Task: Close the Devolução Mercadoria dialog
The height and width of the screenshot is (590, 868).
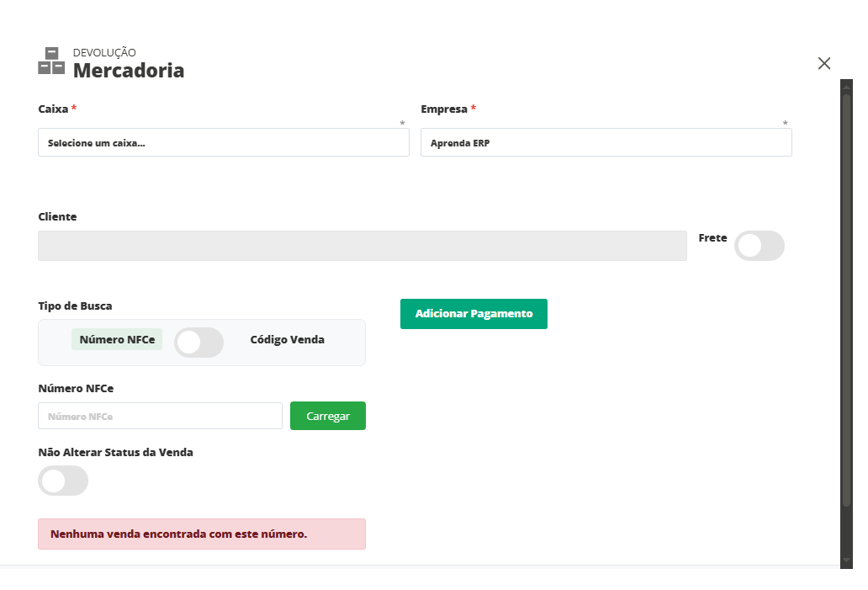Action: point(823,63)
